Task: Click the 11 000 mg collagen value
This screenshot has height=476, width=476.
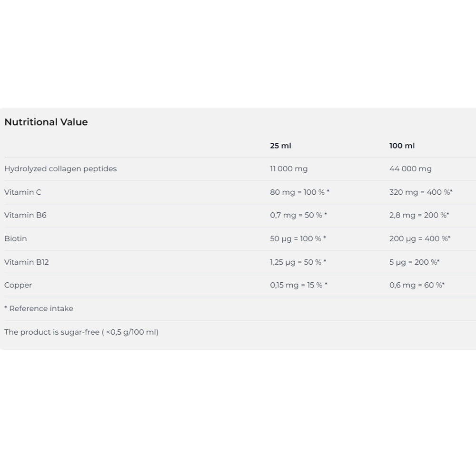Action: [x=288, y=169]
